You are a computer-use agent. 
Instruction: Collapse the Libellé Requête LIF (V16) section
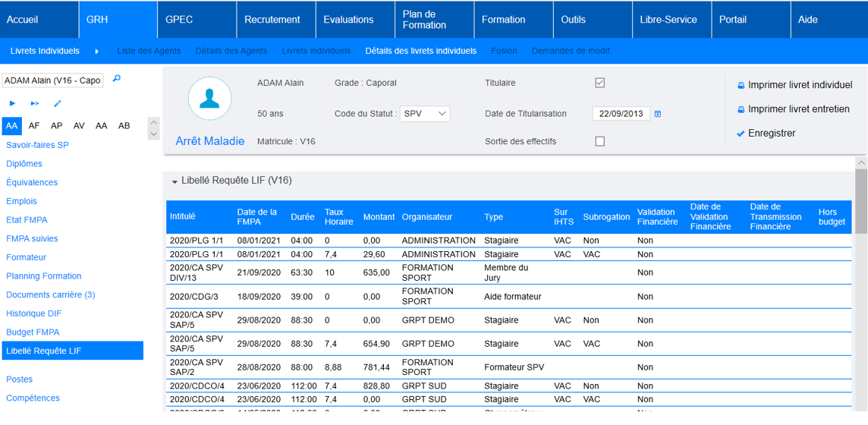pos(175,181)
